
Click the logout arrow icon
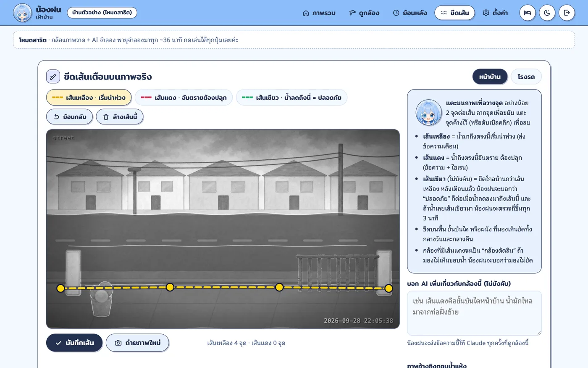567,13
